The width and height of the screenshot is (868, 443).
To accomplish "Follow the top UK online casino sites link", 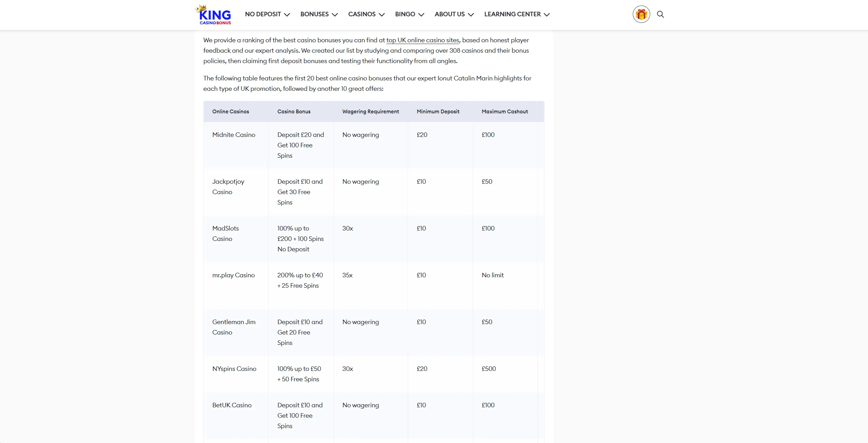I will [x=423, y=40].
